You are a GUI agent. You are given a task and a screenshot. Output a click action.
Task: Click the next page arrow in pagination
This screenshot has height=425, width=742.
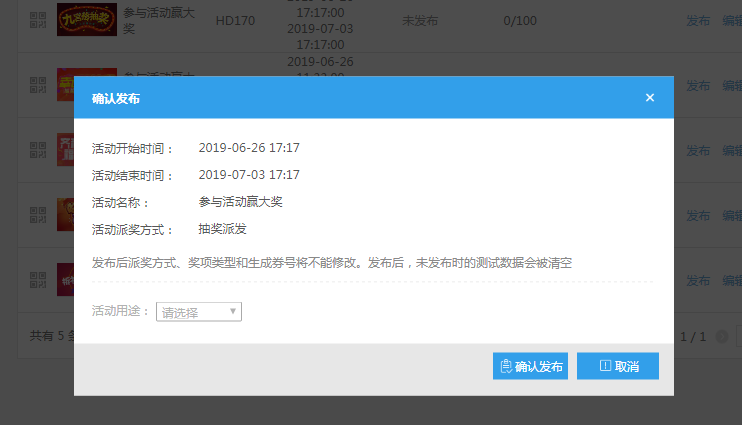[x=722, y=336]
